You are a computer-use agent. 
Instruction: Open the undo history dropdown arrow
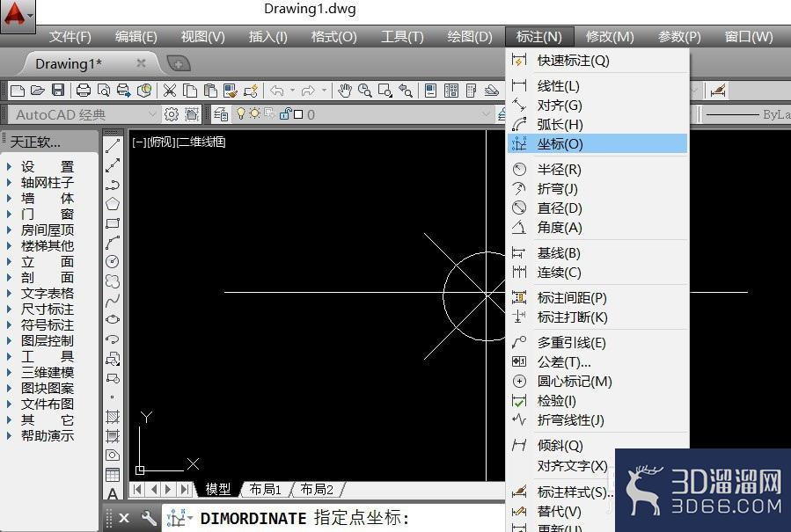click(x=292, y=91)
